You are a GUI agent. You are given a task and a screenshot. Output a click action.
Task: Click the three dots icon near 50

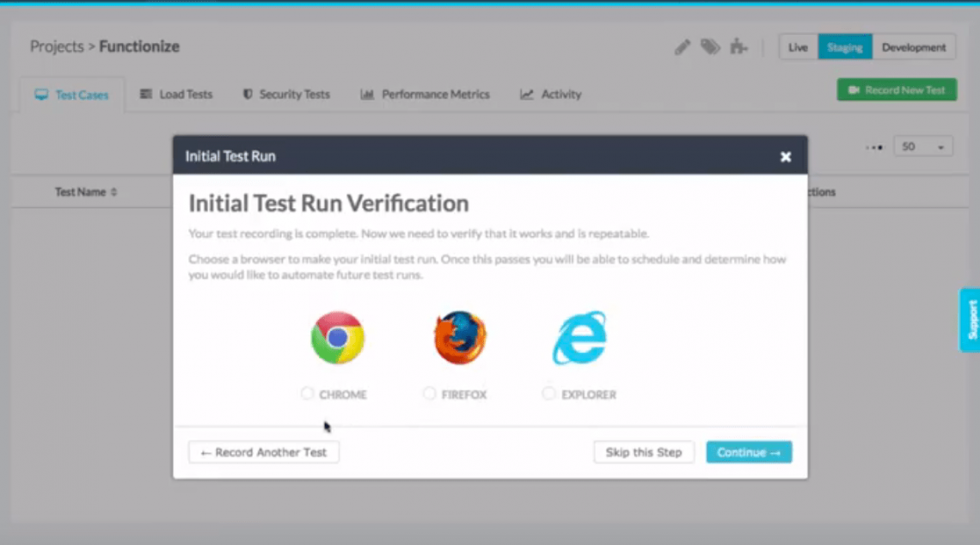click(x=874, y=148)
